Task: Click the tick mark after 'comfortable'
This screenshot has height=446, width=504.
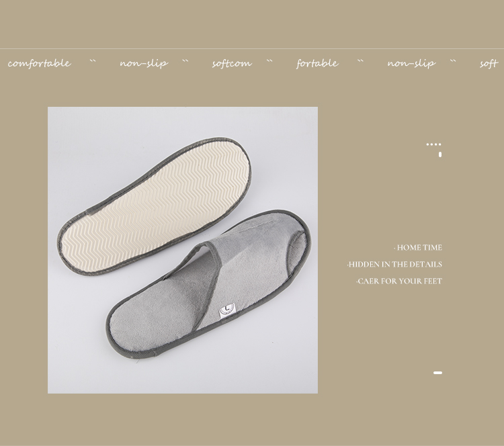Action: click(x=93, y=60)
